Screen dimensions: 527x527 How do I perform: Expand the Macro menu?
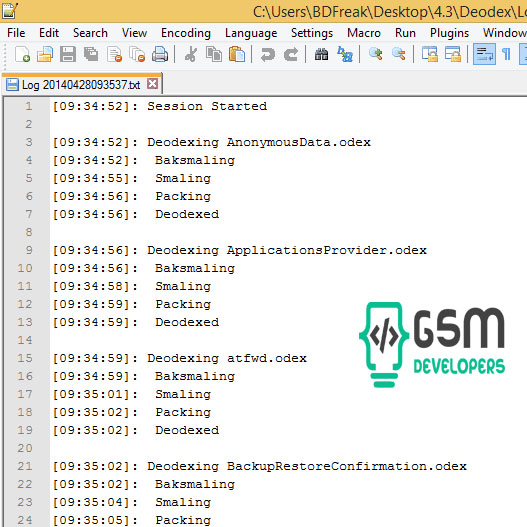[364, 33]
